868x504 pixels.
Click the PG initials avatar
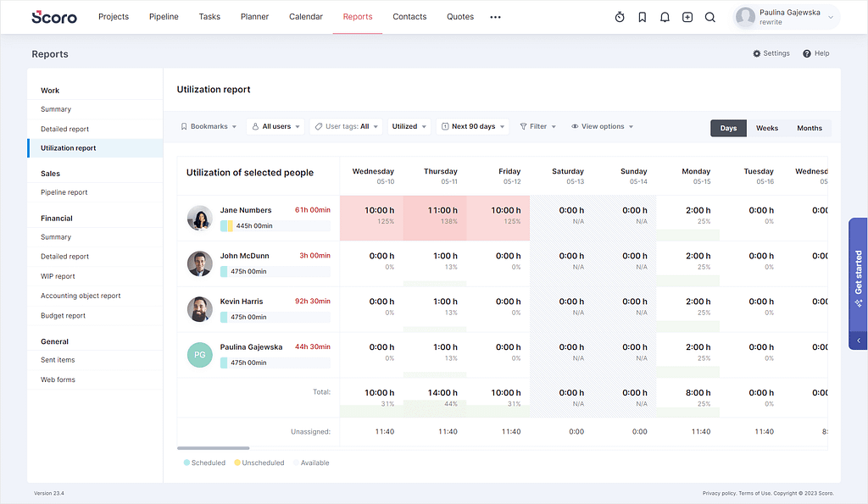(200, 355)
